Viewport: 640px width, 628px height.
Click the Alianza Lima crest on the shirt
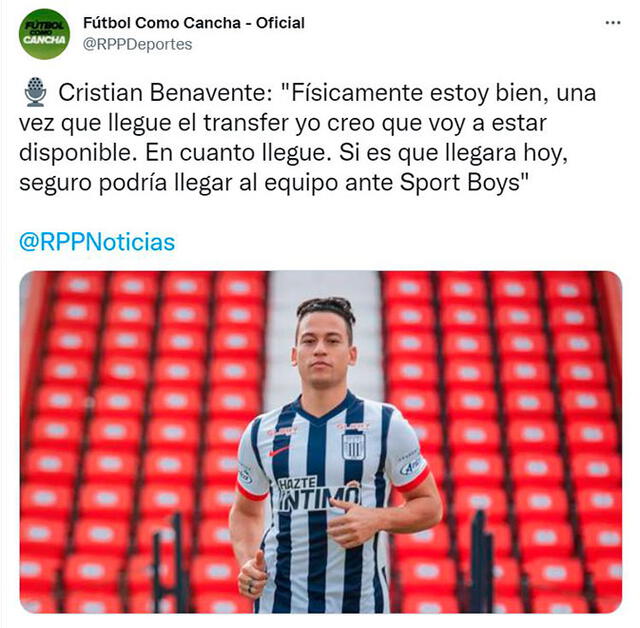pos(353,446)
